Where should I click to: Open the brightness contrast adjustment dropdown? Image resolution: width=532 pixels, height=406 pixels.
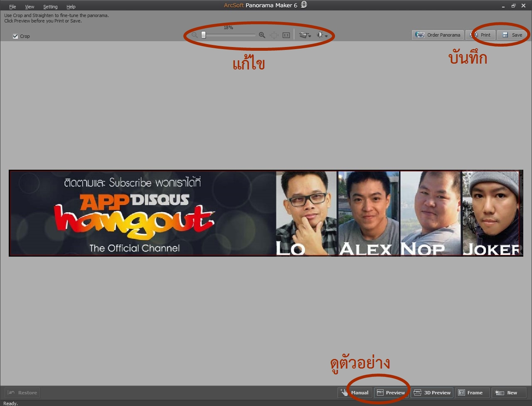click(322, 35)
